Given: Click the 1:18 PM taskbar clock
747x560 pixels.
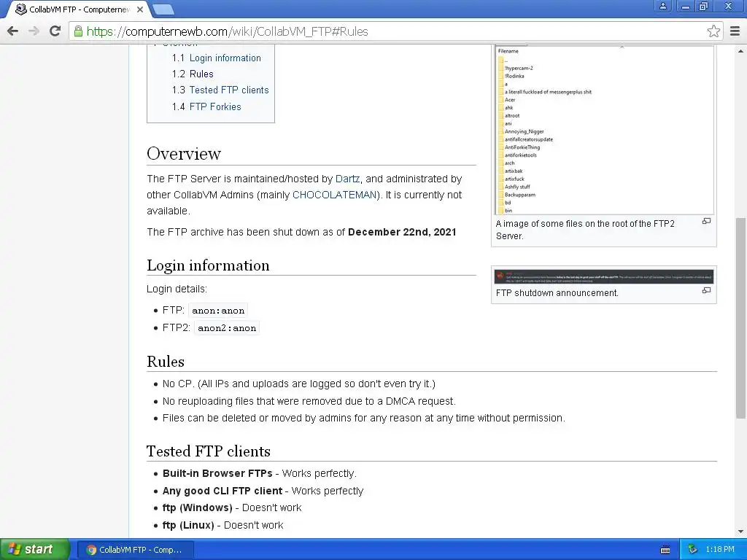Looking at the screenshot, I should (720, 550).
